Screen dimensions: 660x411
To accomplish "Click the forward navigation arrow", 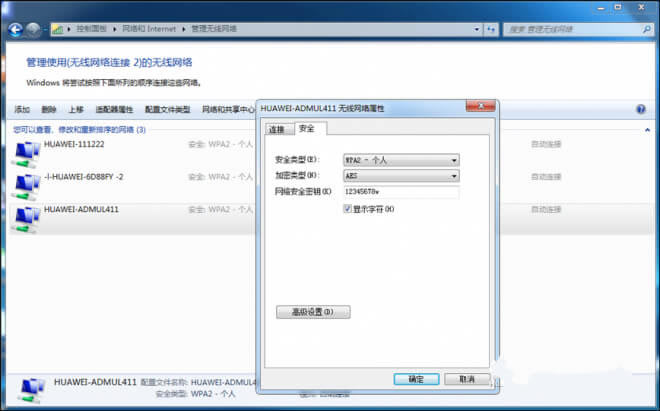I will pos(33,29).
